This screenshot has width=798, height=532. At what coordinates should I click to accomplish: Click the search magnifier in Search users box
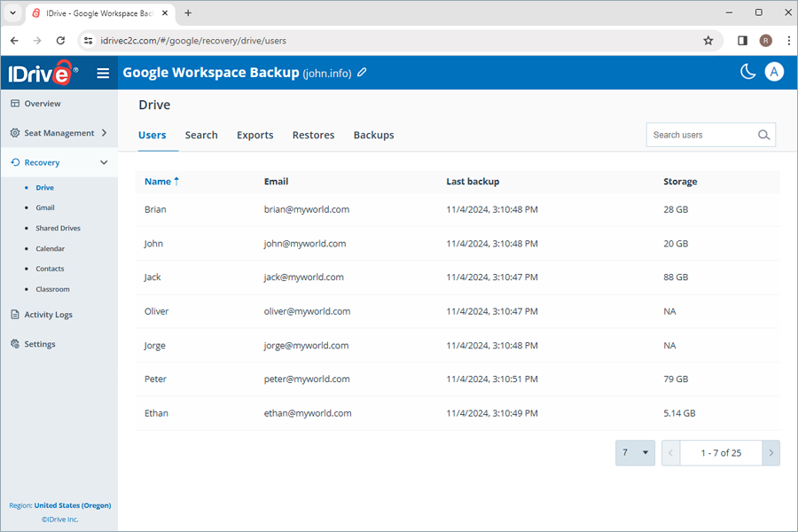coord(763,135)
